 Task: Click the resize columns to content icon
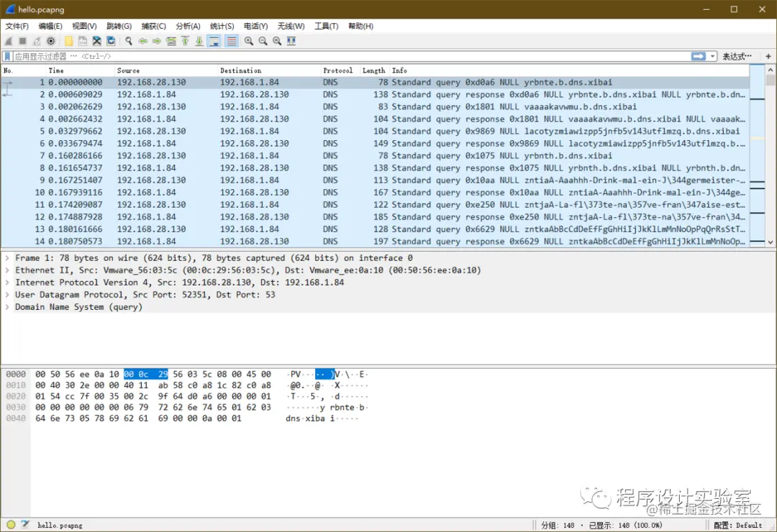click(x=291, y=41)
